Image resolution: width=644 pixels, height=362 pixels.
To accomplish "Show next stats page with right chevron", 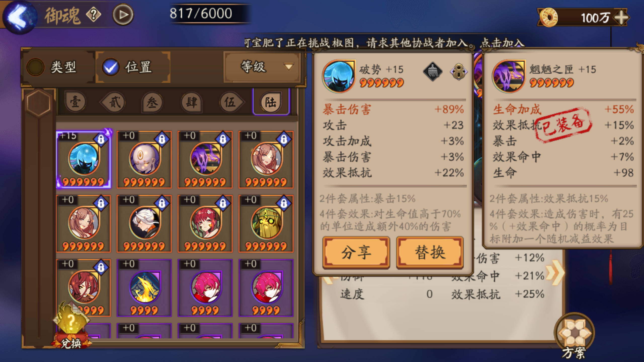I will pos(556,273).
